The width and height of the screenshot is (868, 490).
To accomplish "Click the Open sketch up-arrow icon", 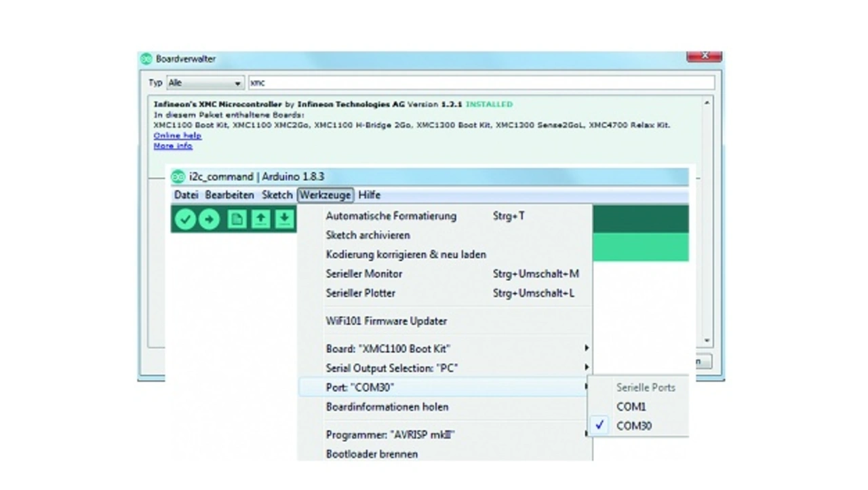I will click(260, 219).
